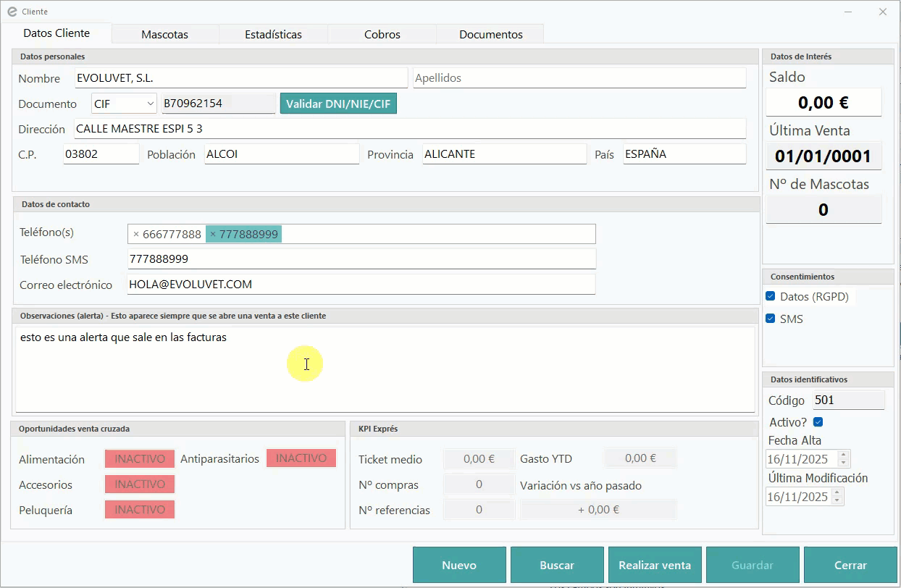Click the red INACTIVO badge for Alimentación
The image size is (901, 588).
140,459
